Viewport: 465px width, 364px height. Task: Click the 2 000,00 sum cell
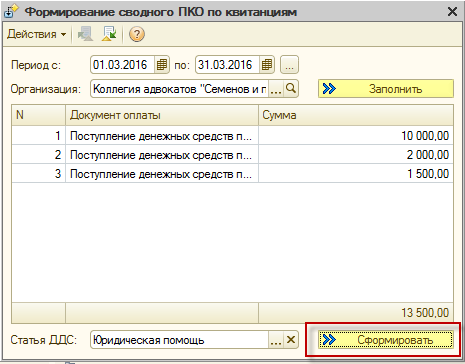356,155
